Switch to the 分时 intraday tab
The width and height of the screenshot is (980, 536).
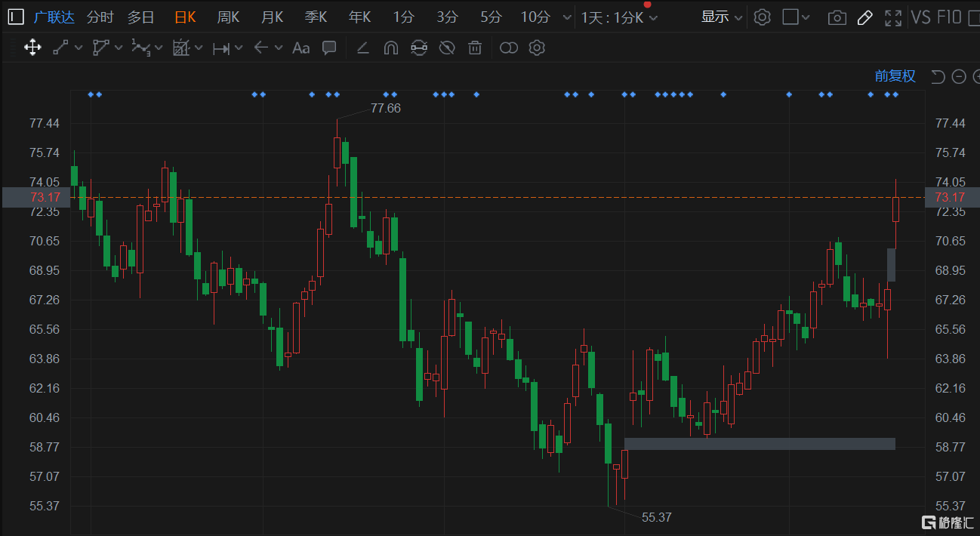[100, 17]
